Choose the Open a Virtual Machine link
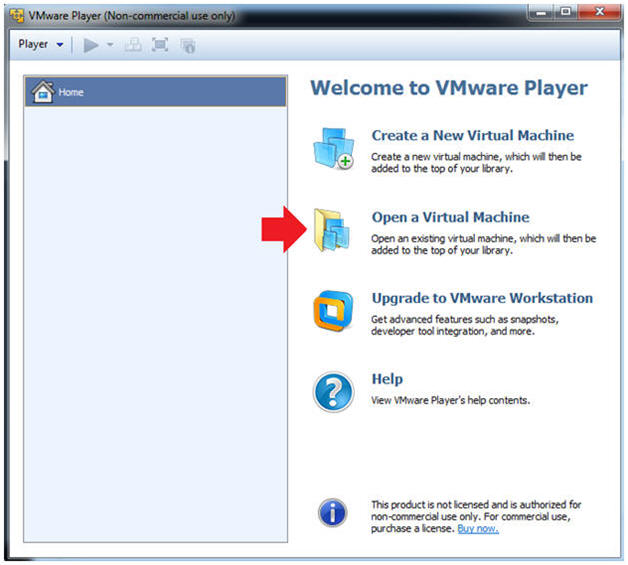This screenshot has width=628, height=565. (x=450, y=217)
